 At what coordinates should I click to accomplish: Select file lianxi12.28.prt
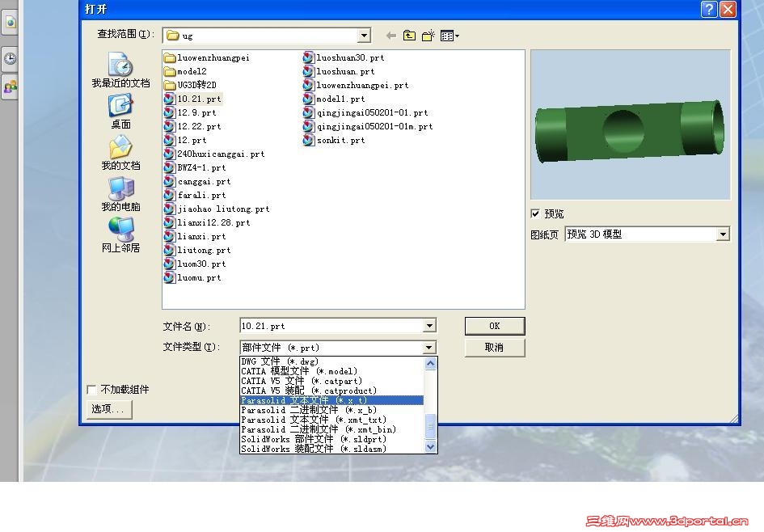coord(208,222)
